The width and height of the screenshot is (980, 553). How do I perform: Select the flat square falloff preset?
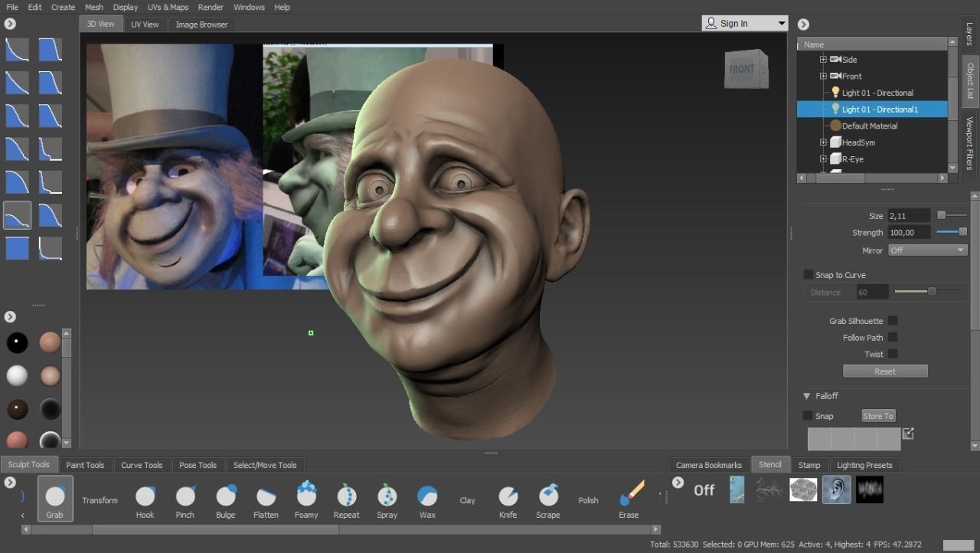(17, 248)
